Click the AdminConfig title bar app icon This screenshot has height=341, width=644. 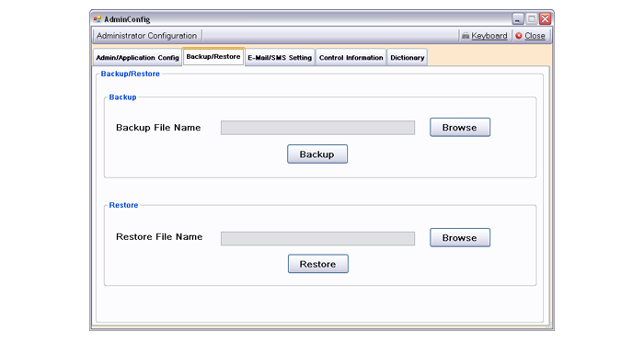[x=98, y=19]
